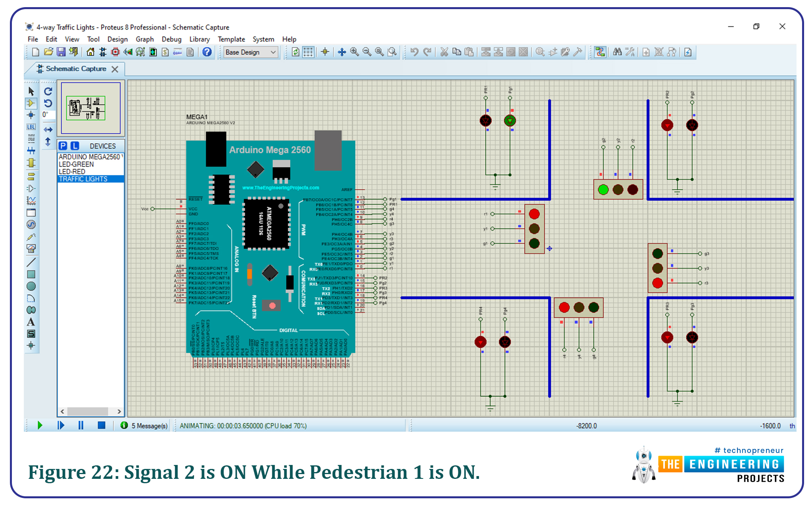Select the 2D Graphics Line tool
Viewport: 812px width, 509px height.
[31, 262]
